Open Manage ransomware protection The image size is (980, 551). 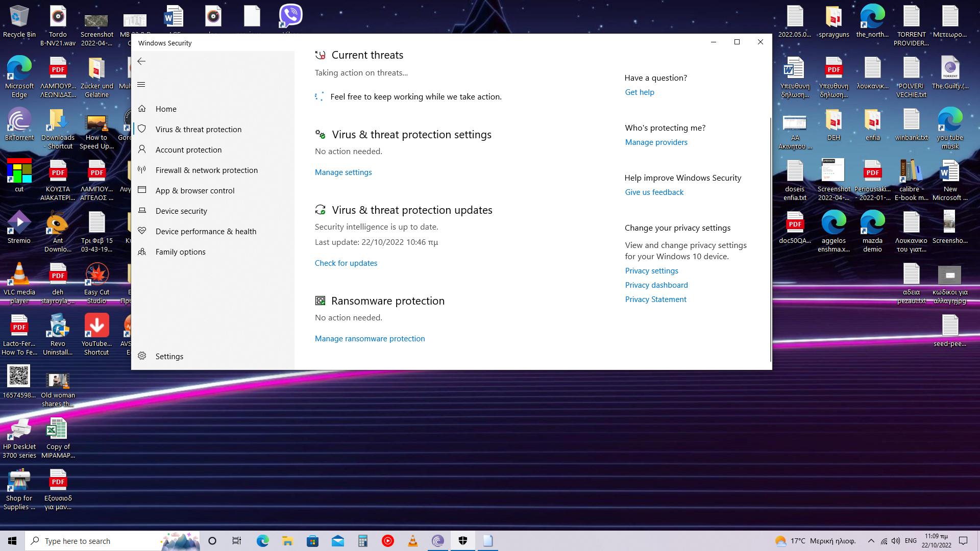point(370,339)
